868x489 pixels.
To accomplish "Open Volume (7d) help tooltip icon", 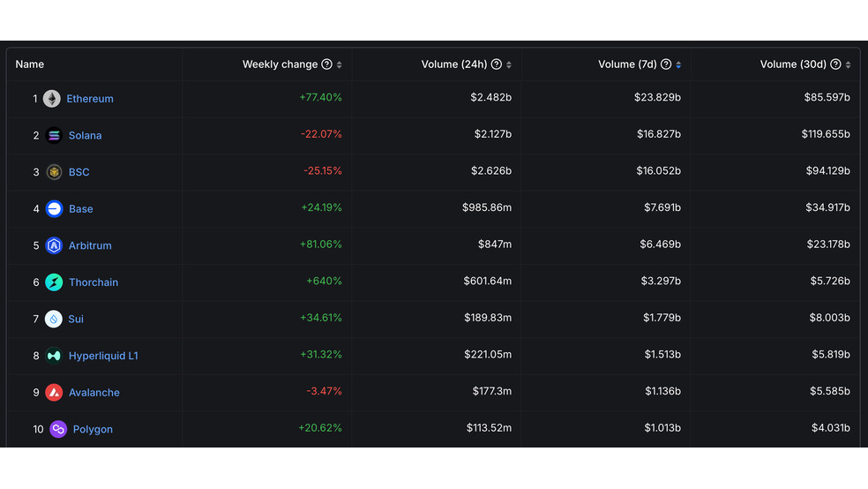I will pos(666,64).
